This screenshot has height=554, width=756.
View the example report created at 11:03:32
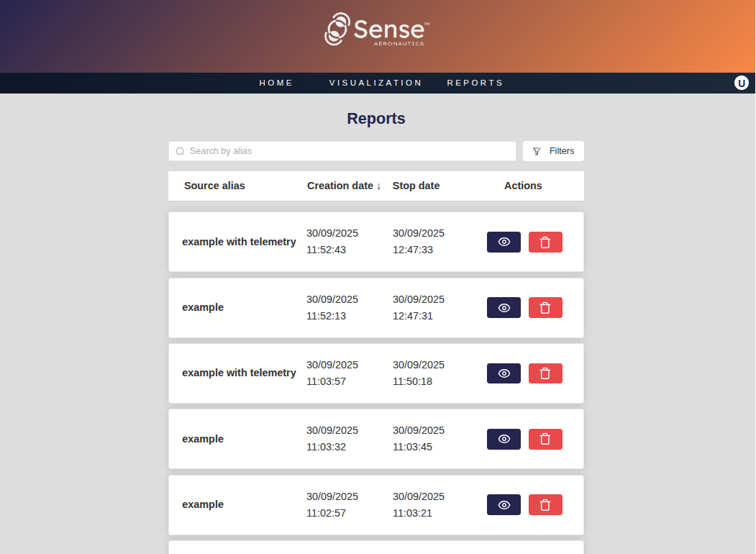(x=504, y=439)
